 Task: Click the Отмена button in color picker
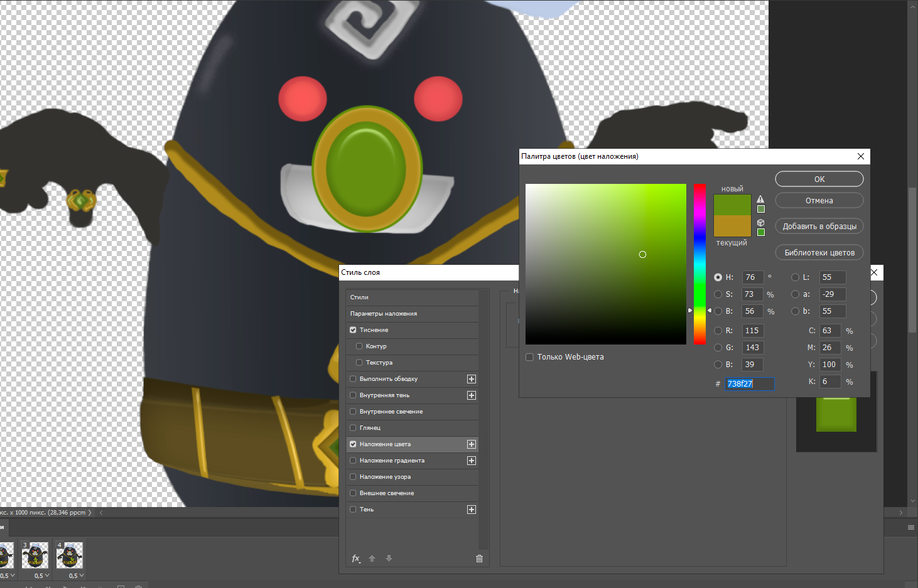tap(819, 201)
